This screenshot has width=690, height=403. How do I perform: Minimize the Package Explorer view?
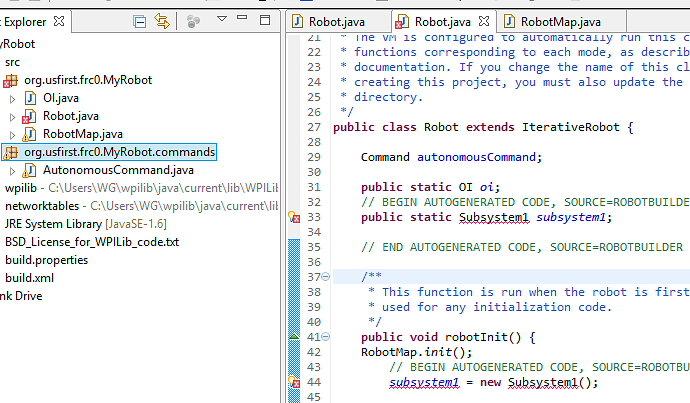pyautogui.click(x=242, y=18)
